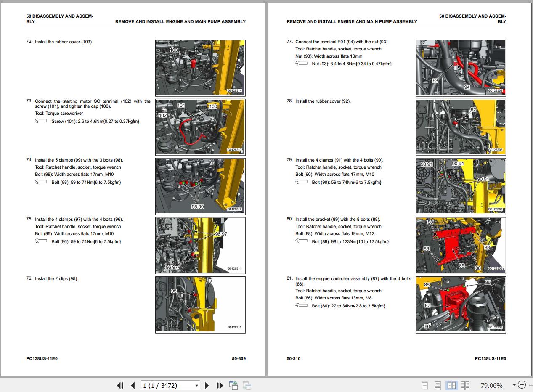The width and height of the screenshot is (533, 392).
Task: Click the page number input field
Action: (167, 385)
